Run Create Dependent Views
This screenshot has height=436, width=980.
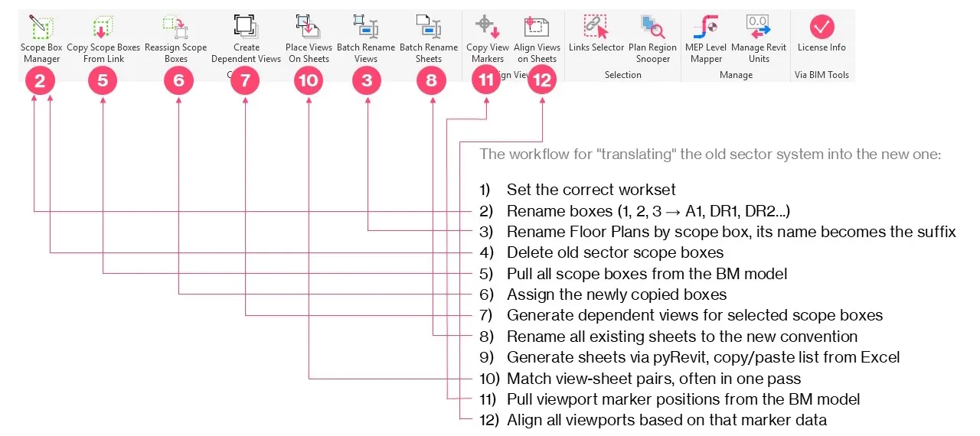pyautogui.click(x=246, y=39)
